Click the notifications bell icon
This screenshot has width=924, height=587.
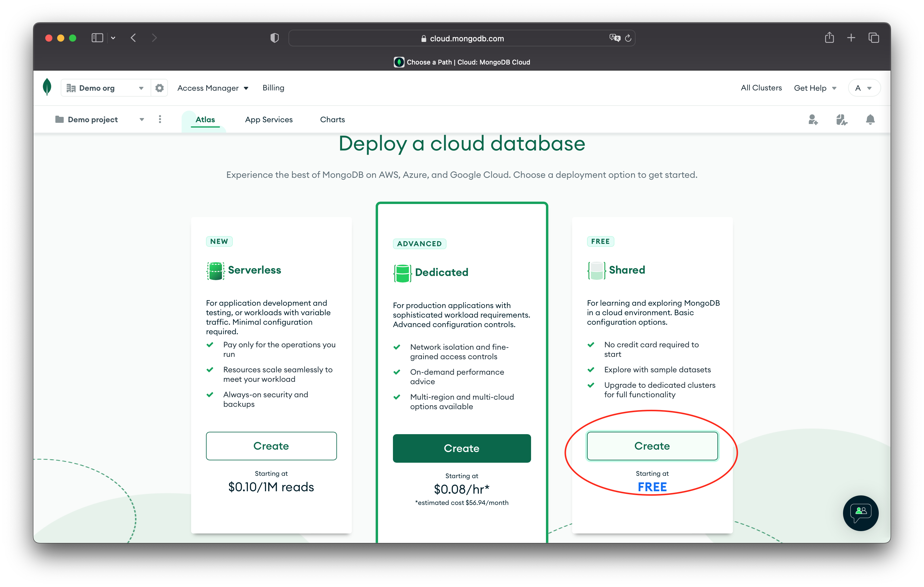tap(870, 120)
